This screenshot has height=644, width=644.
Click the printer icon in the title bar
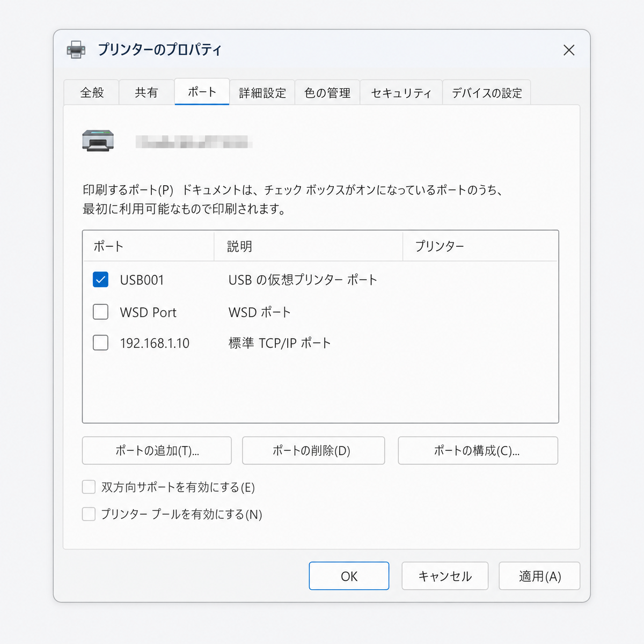pos(76,49)
